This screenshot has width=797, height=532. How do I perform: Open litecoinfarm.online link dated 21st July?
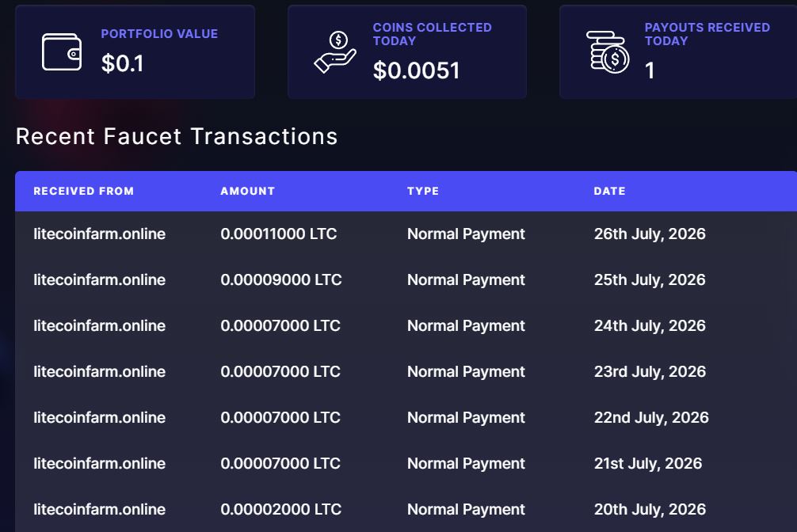[x=100, y=463]
